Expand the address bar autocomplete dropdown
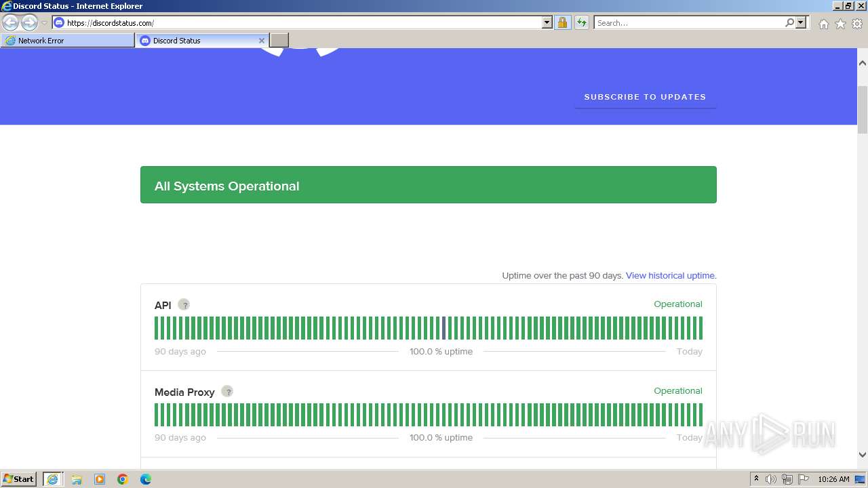This screenshot has height=488, width=868. [547, 22]
